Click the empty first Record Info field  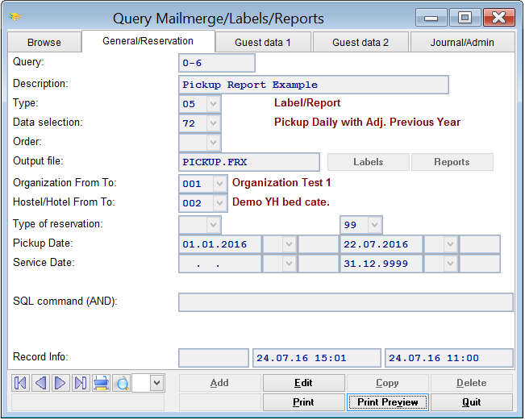click(x=214, y=358)
